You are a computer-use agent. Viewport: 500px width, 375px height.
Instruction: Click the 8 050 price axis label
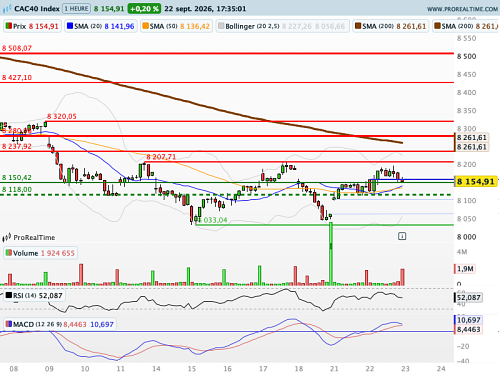coord(467,219)
